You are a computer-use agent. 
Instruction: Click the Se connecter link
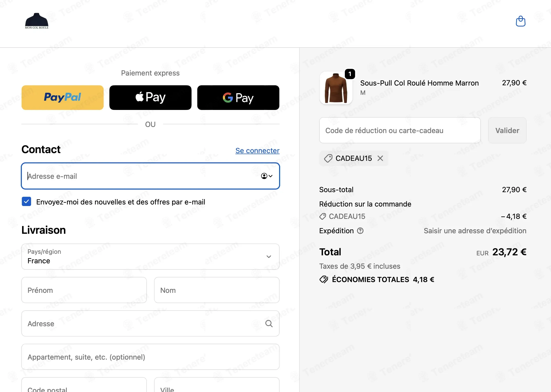(x=257, y=151)
